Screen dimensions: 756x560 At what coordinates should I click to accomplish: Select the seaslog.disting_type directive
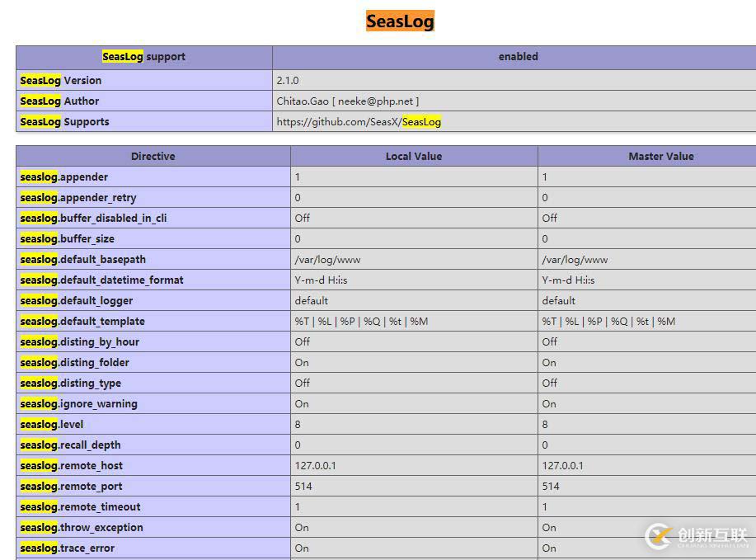[70, 384]
